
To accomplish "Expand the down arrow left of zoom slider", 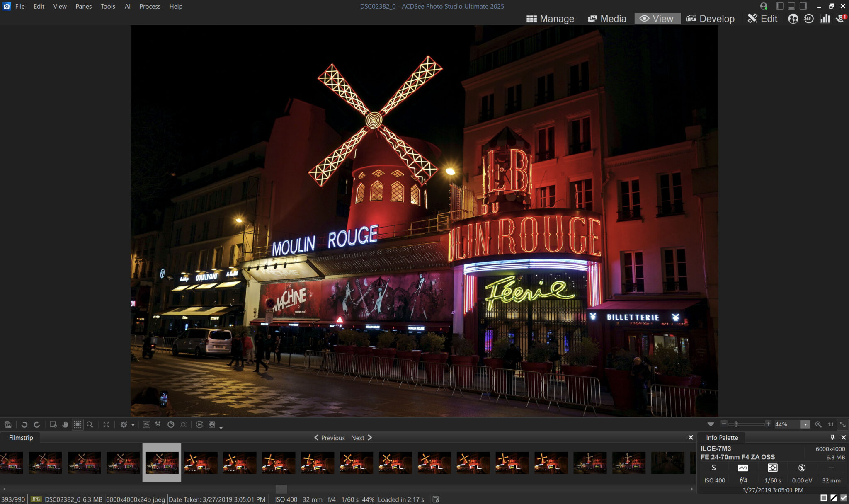I will 711,424.
